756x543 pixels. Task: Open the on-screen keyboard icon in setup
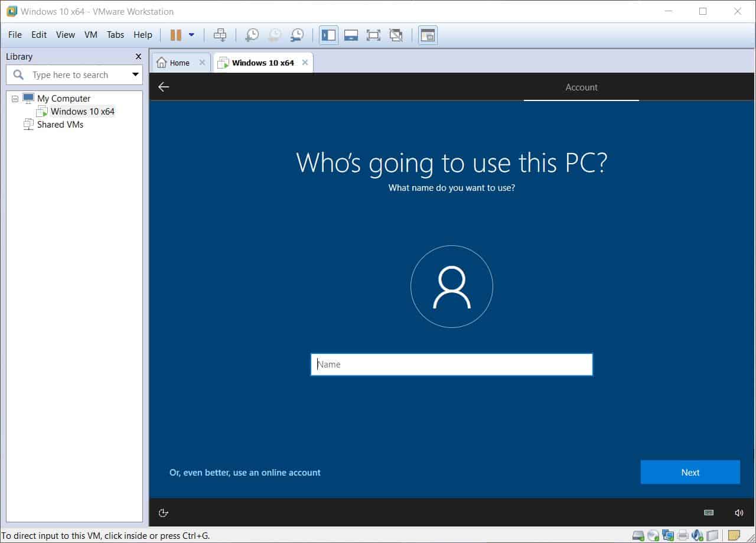709,513
